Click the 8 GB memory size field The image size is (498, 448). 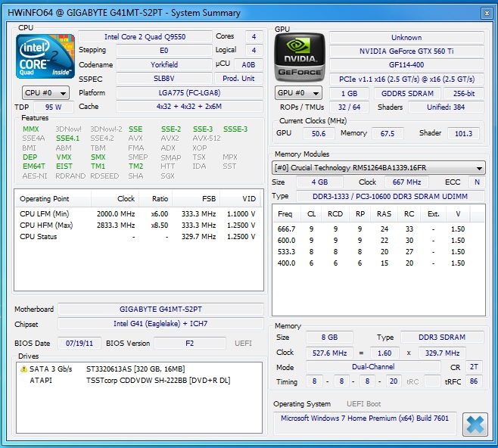[329, 338]
